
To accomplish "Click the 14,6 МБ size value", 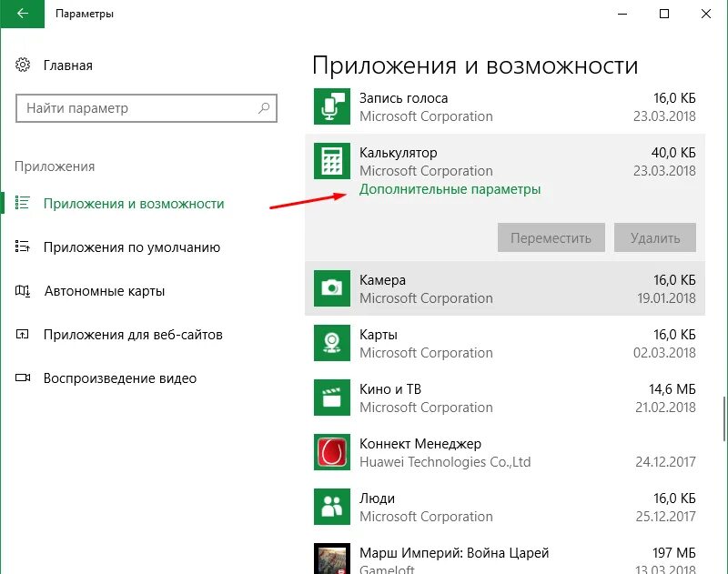I will click(x=672, y=388).
